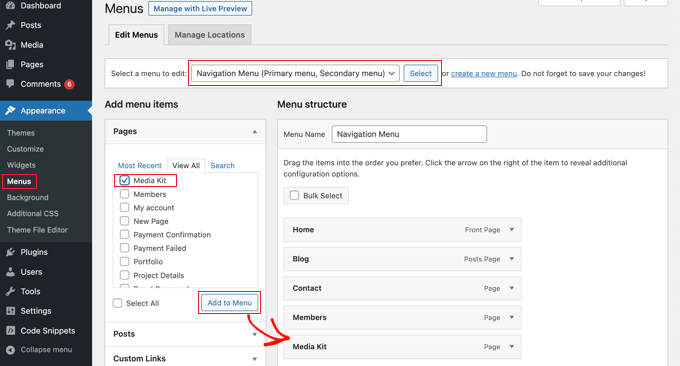Click the Comments speech bubble icon
This screenshot has height=366, width=680.
[10, 84]
